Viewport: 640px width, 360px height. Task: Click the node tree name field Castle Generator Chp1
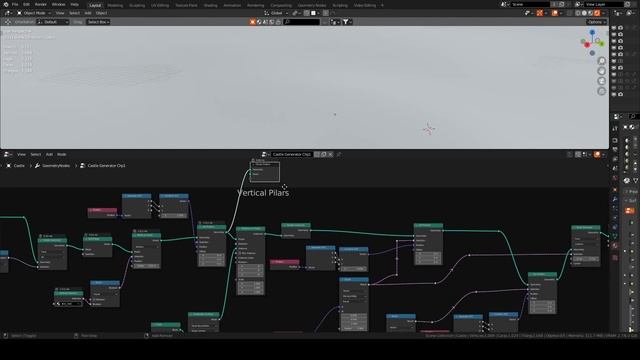coord(291,154)
